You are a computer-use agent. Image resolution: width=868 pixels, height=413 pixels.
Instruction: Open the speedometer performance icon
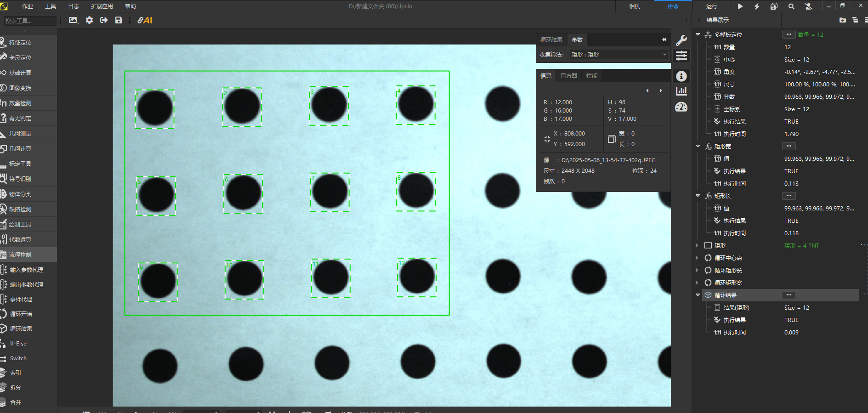pyautogui.click(x=681, y=107)
